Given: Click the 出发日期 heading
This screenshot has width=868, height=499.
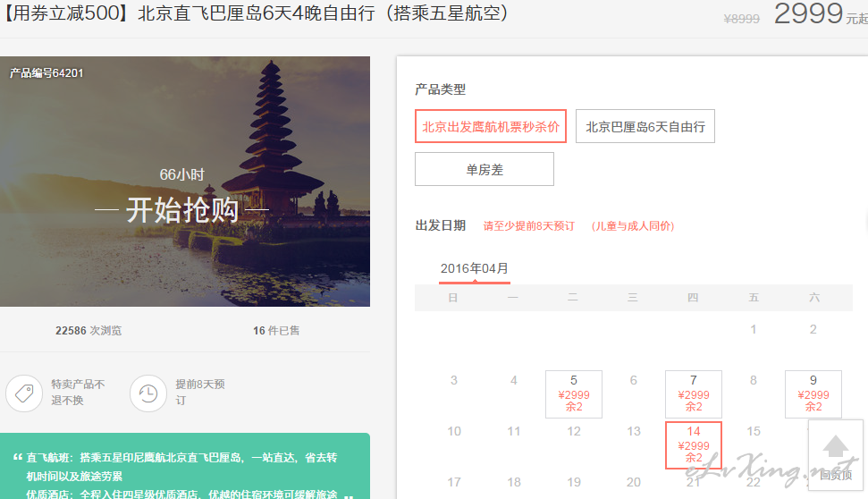Looking at the screenshot, I should [x=441, y=225].
